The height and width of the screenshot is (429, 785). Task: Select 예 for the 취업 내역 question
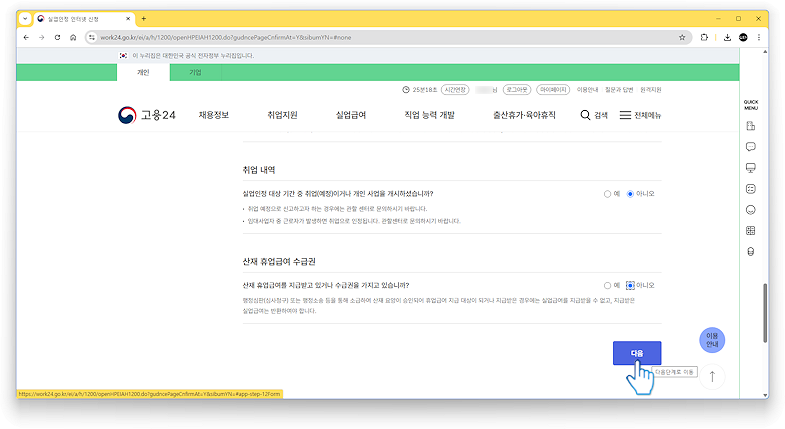[x=607, y=194]
